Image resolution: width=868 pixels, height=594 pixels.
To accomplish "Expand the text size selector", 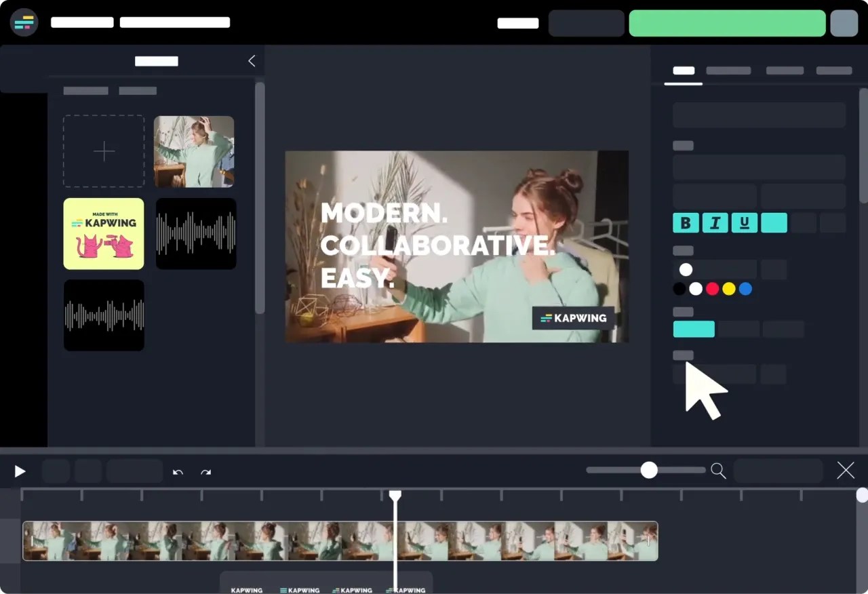I will [713, 196].
